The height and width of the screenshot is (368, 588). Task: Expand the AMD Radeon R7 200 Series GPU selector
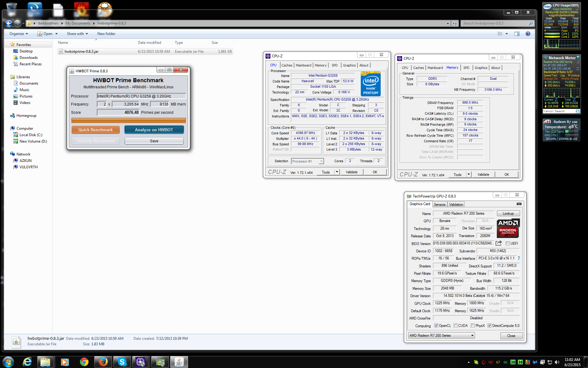472,335
